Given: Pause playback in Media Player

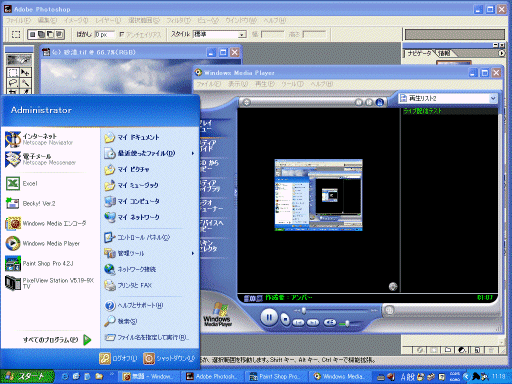Looking at the screenshot, I should pos(269,317).
